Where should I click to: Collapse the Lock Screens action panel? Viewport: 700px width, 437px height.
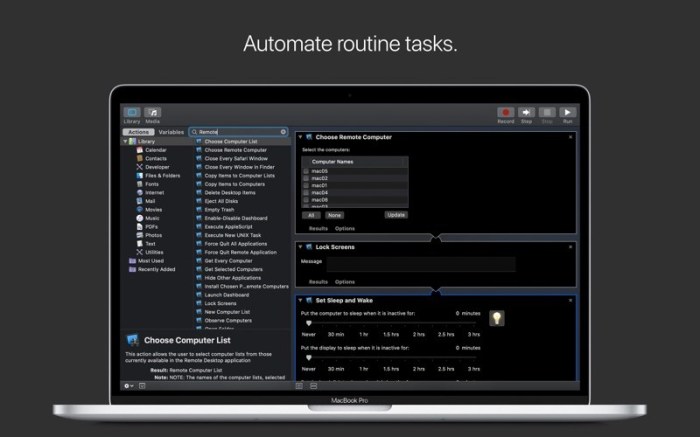tap(301, 246)
